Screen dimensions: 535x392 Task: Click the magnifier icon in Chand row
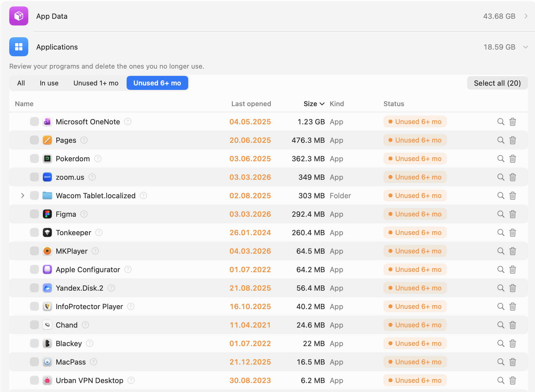coord(501,325)
